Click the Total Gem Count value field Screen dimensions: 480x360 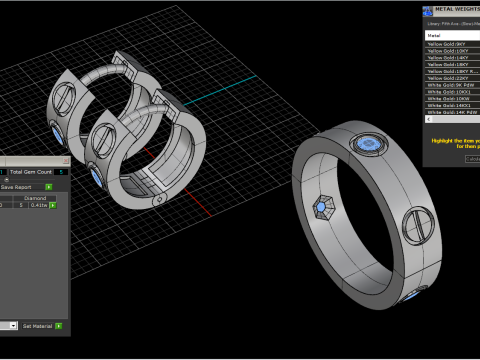click(x=61, y=172)
